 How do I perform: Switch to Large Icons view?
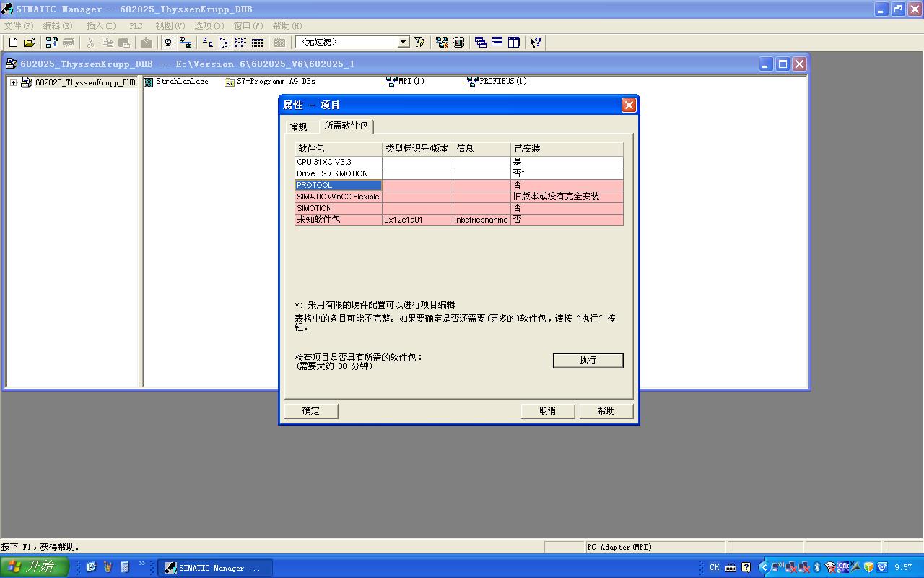tap(207, 43)
